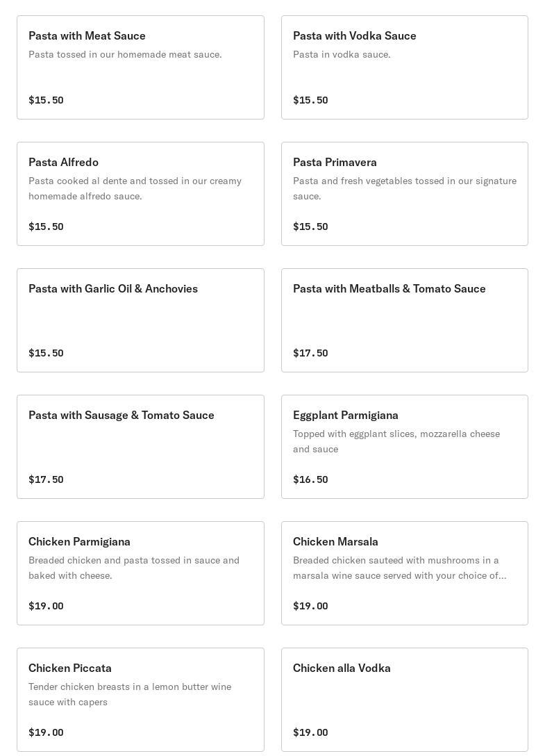Viewport: 545px width, 756px height.
Task: Pick the Chicken alla Vodka card
Action: [x=404, y=700]
